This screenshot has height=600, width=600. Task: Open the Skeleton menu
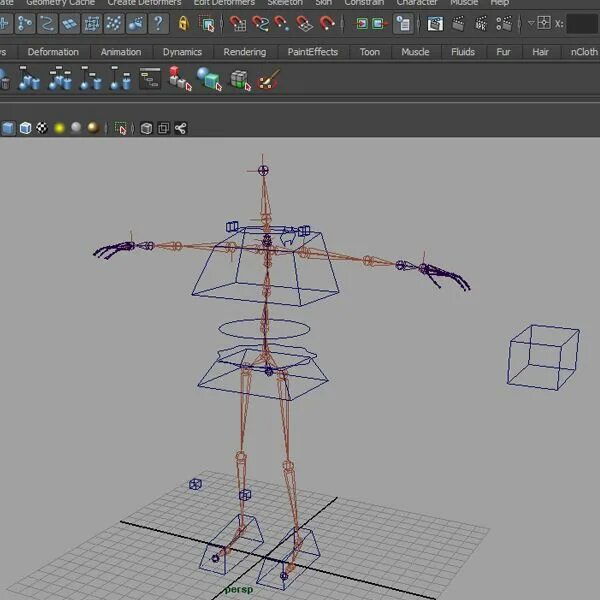285,3
